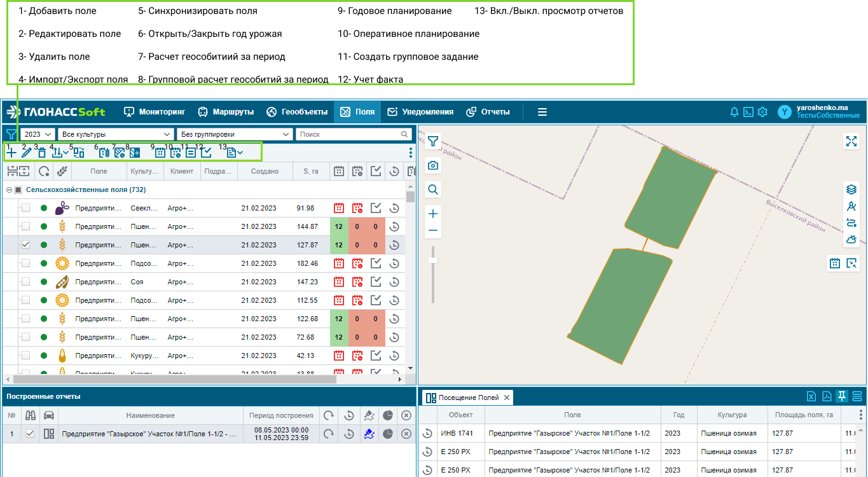The height and width of the screenshot is (477, 868).
Task: Go to the Маршруты section
Action: coord(226,112)
